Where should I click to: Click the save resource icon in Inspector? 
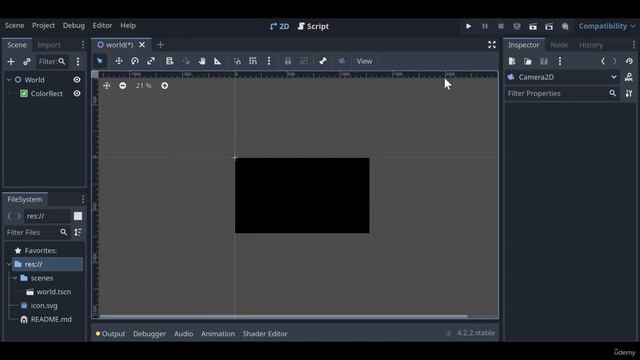[544, 61]
